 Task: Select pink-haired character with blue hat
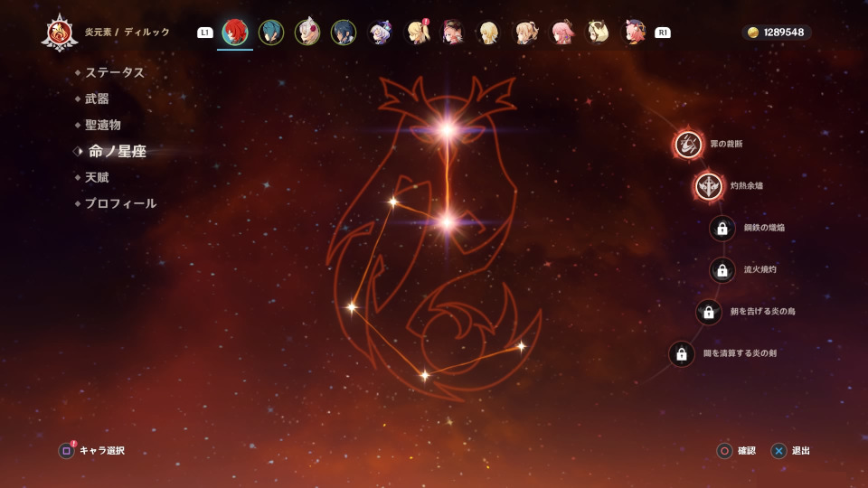pos(635,33)
